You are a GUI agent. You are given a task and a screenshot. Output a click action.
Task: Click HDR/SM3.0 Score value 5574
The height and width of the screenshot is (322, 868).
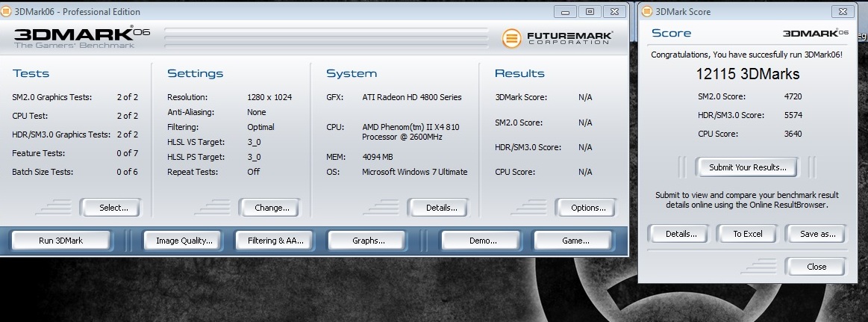(793, 115)
